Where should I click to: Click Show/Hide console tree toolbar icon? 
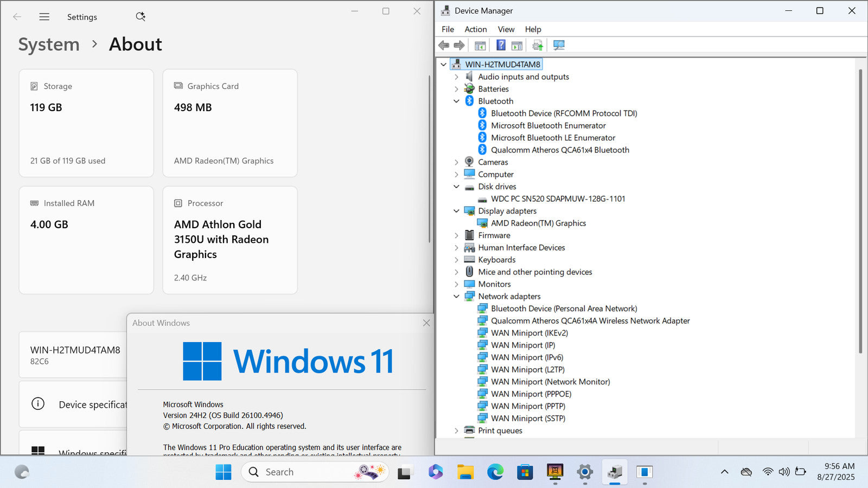coord(480,45)
